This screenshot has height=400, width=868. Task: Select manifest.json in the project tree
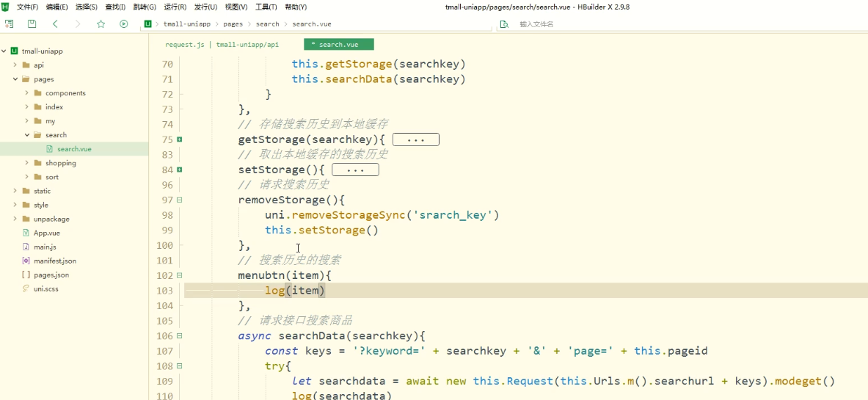tap(55, 261)
